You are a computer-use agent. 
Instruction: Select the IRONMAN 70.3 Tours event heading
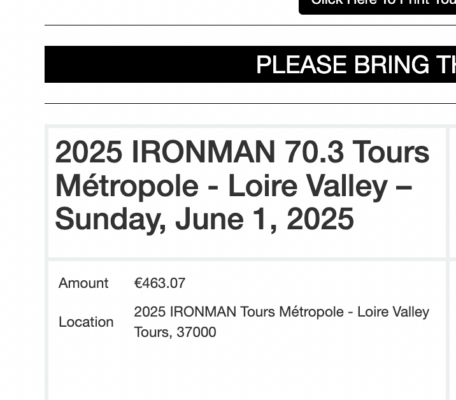click(242, 185)
